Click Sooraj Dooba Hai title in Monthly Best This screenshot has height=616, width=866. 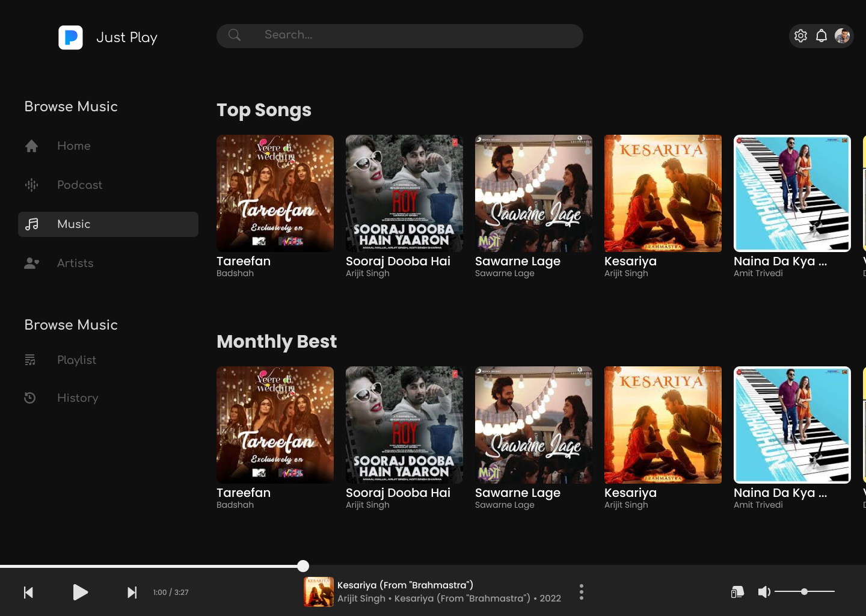point(398,493)
